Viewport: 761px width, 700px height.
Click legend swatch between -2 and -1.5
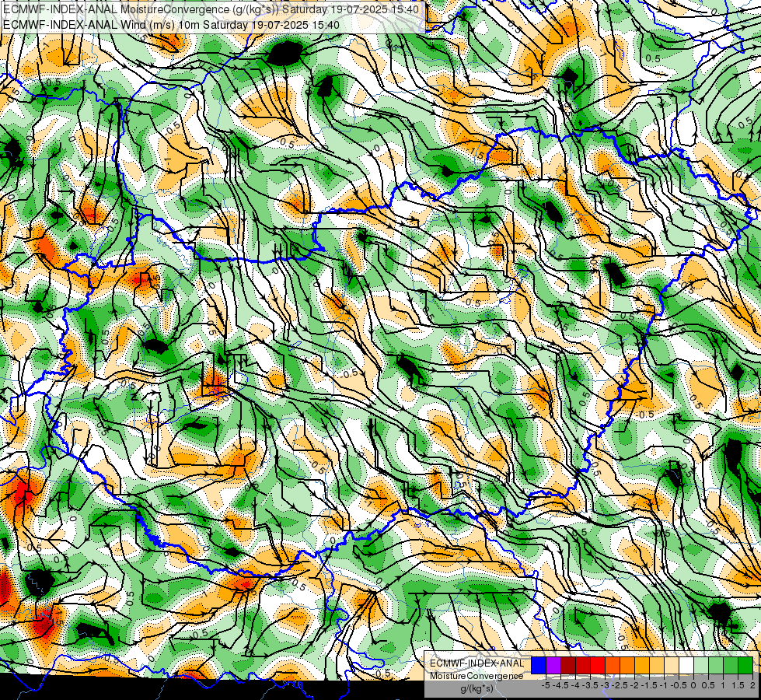(642, 665)
